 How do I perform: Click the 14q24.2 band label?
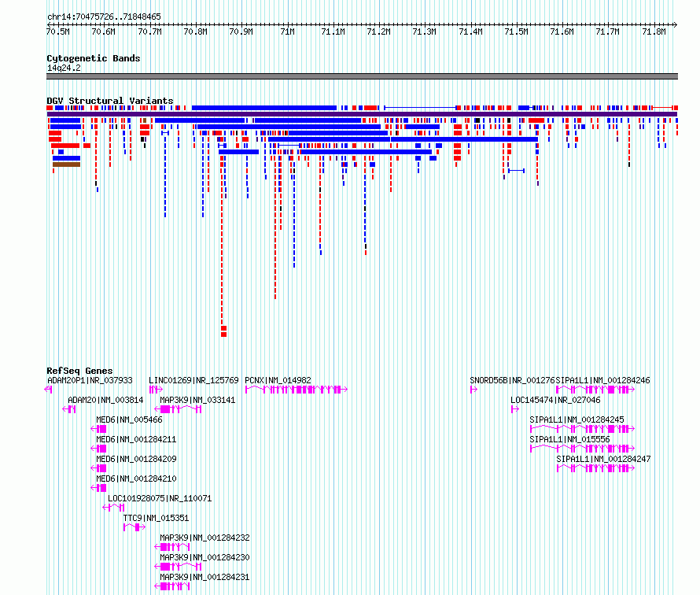(64, 68)
